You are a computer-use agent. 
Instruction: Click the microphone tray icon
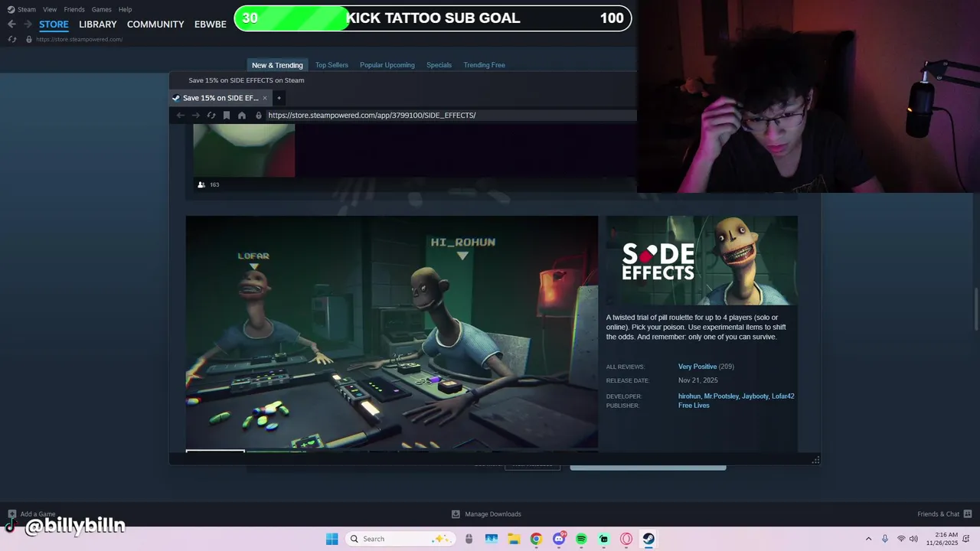(x=885, y=539)
